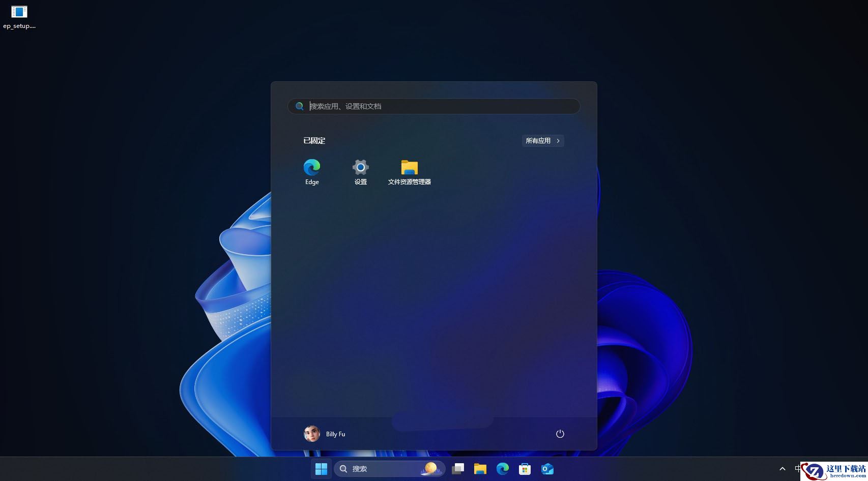Select the ep_setup desktop file icon

[19, 17]
